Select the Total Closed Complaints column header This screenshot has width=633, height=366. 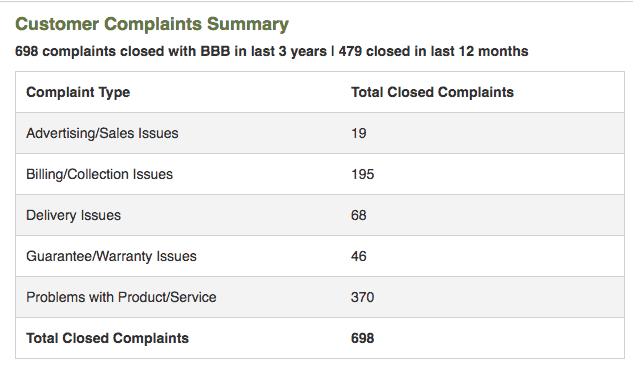tap(432, 92)
